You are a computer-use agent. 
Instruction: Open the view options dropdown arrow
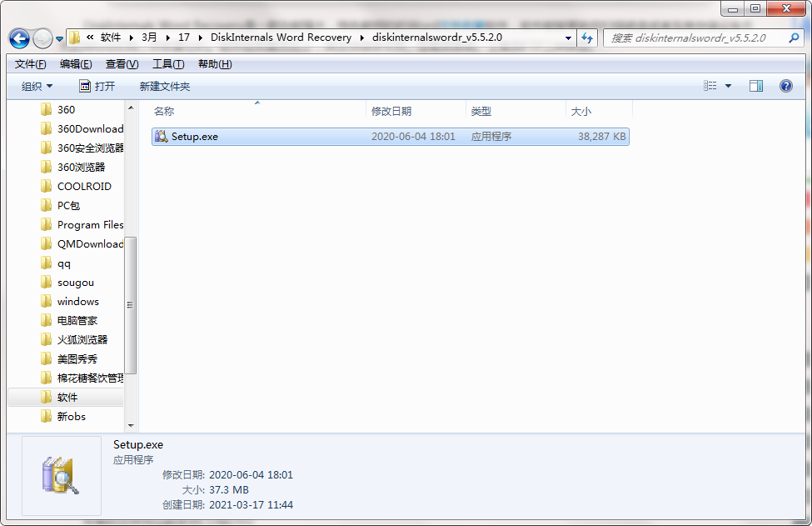[x=728, y=86]
